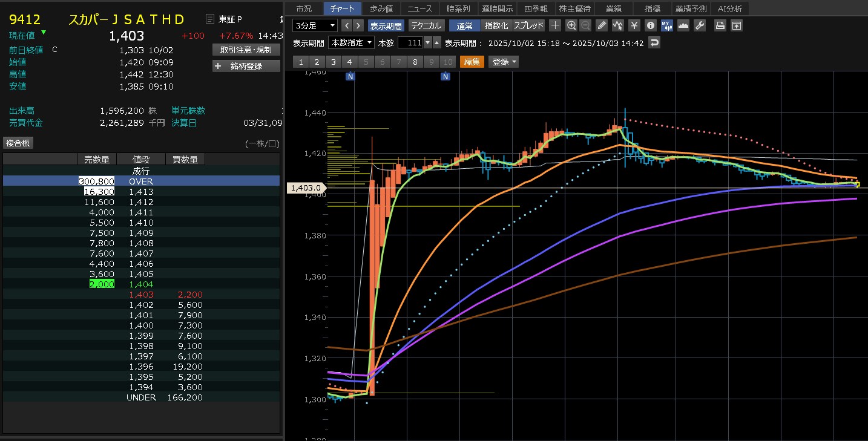Print the chart with printer icon

(x=720, y=25)
